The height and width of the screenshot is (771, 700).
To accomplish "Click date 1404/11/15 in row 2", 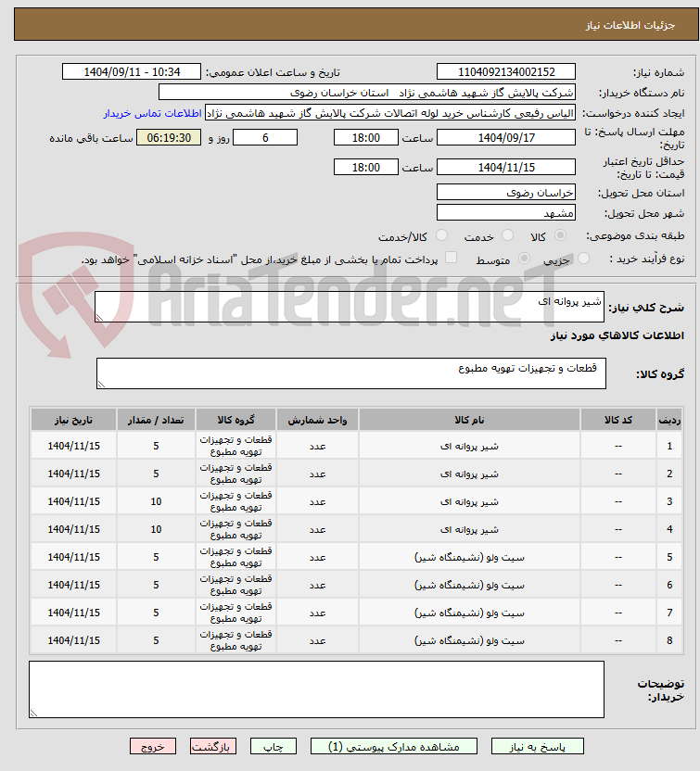I will tap(73, 474).
